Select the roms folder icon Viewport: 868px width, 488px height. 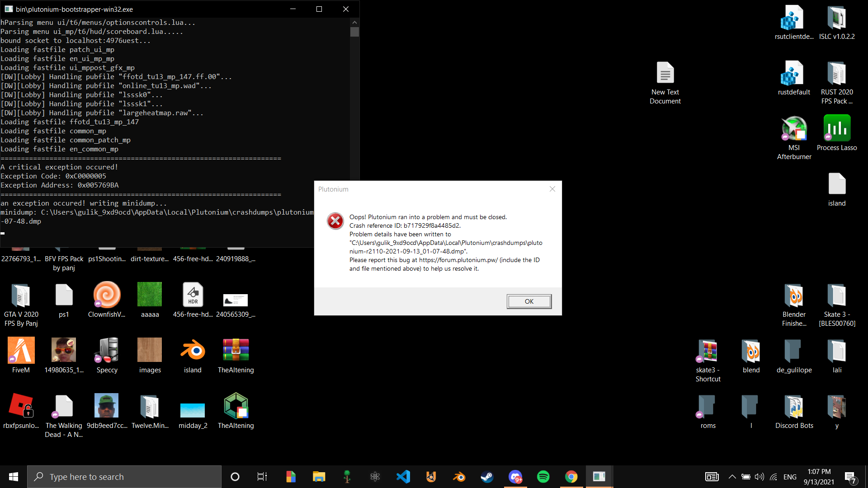coord(708,412)
